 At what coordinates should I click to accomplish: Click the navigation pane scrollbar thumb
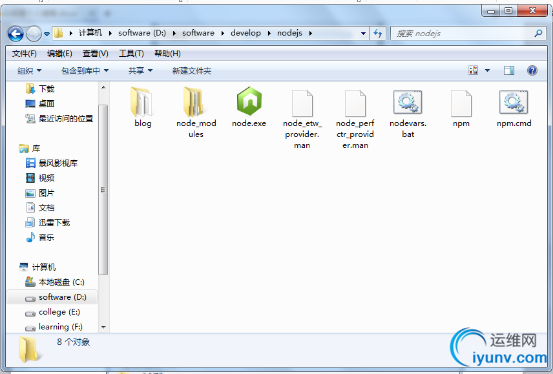point(103,189)
